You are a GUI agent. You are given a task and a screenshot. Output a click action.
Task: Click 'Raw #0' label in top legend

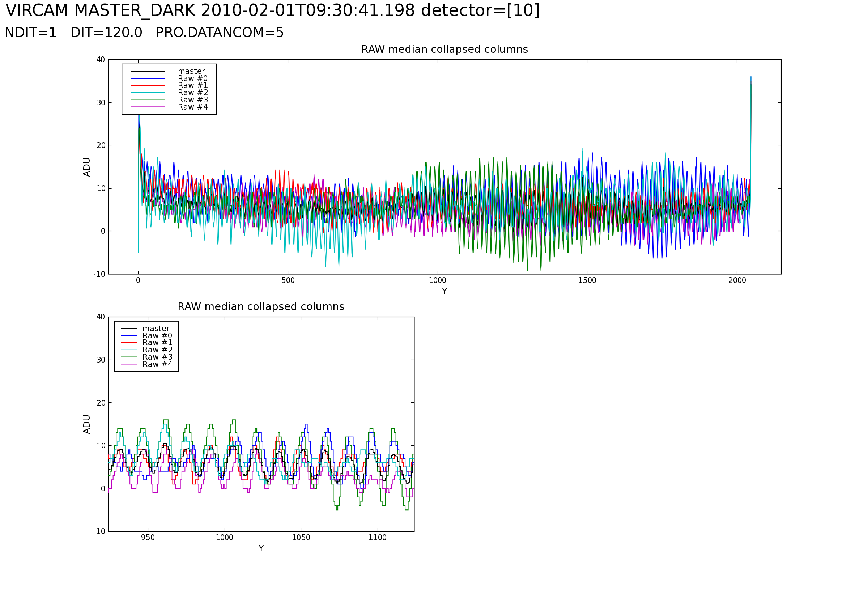coord(192,79)
